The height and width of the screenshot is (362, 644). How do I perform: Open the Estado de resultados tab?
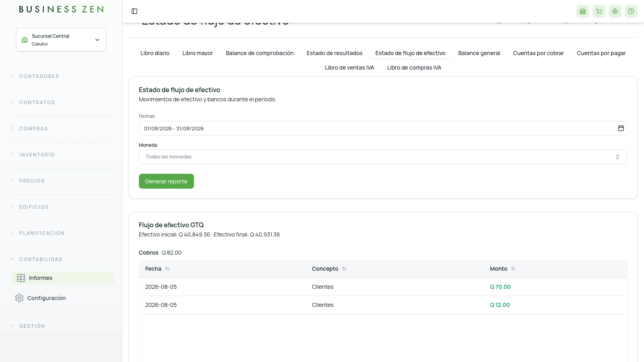(334, 53)
